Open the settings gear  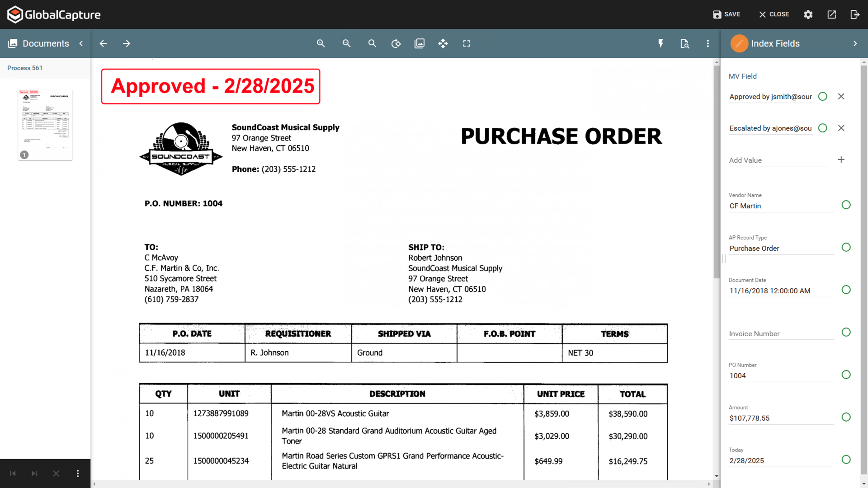coord(808,14)
